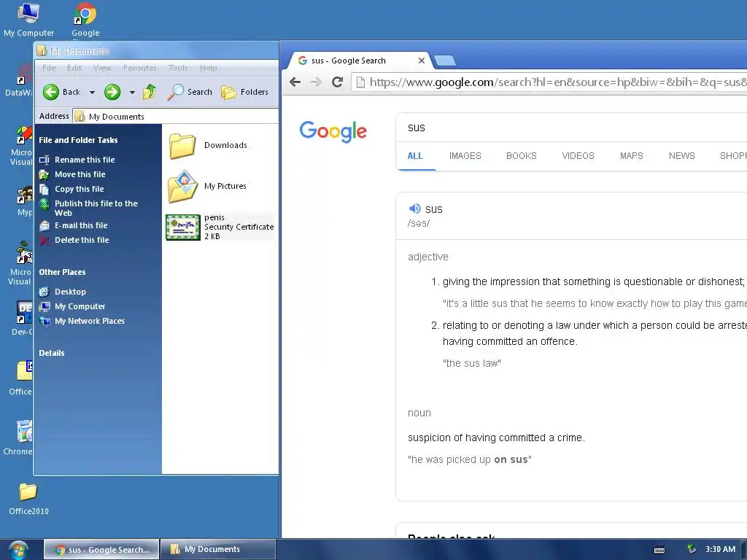Viewport: 747px width, 560px height.
Task: Go to My Computer in Other Places
Action: pos(80,306)
